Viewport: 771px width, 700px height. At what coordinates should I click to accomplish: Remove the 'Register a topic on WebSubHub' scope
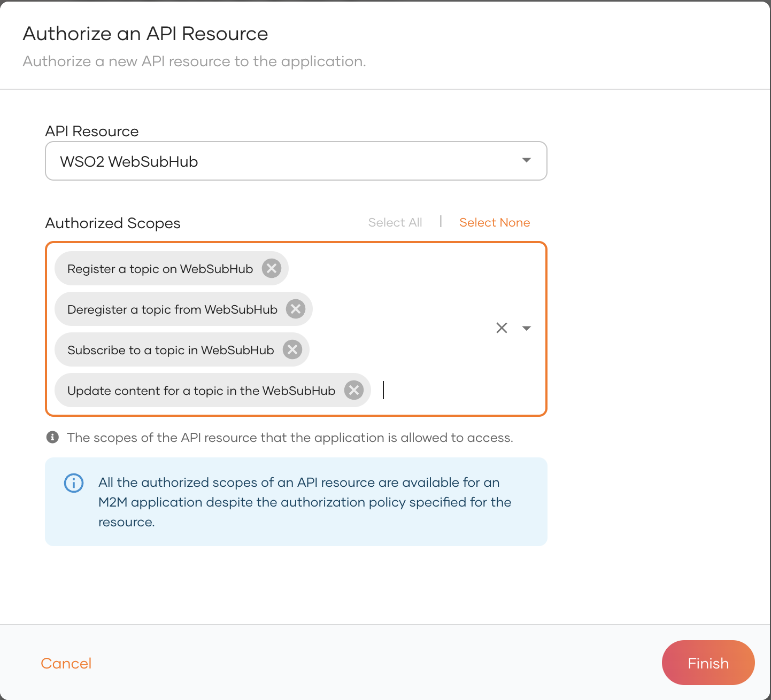(x=272, y=268)
